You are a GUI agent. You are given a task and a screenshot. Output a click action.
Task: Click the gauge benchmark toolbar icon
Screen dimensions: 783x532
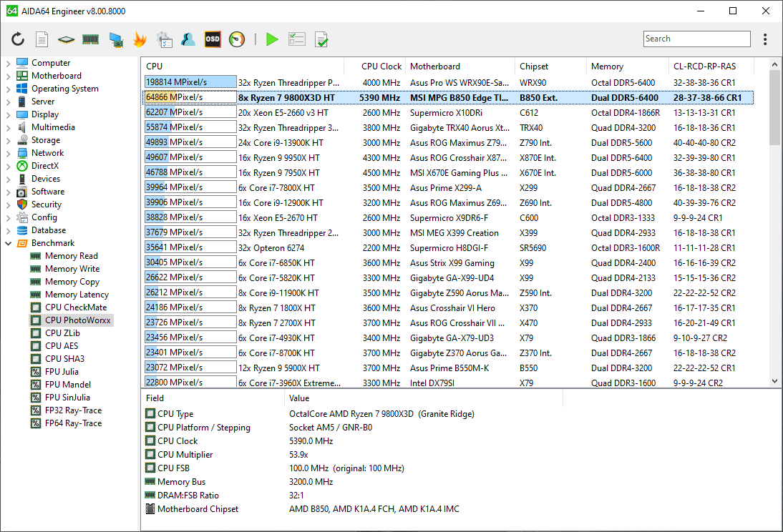(237, 39)
